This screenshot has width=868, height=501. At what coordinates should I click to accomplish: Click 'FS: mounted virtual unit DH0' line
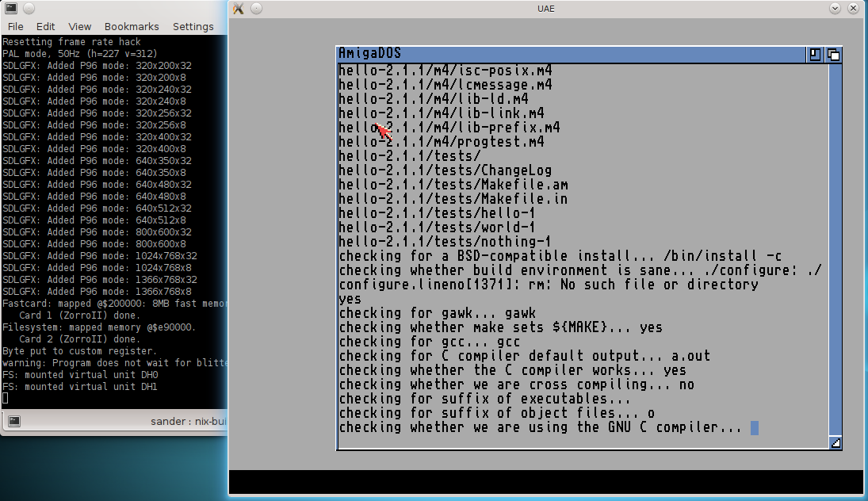coord(80,375)
